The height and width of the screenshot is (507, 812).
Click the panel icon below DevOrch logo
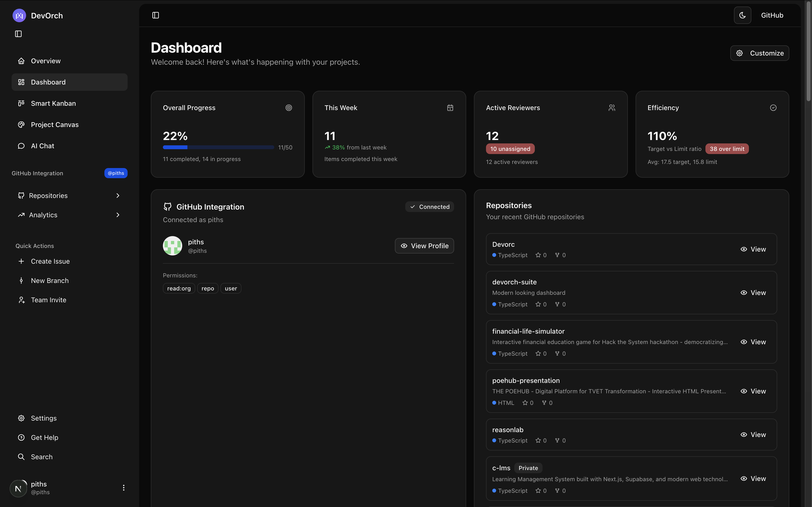18,34
